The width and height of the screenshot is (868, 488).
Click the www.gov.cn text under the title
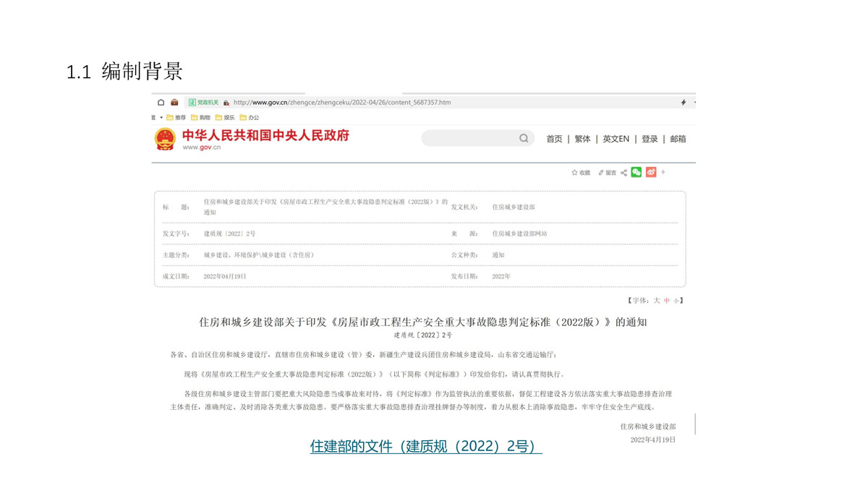coord(201,147)
